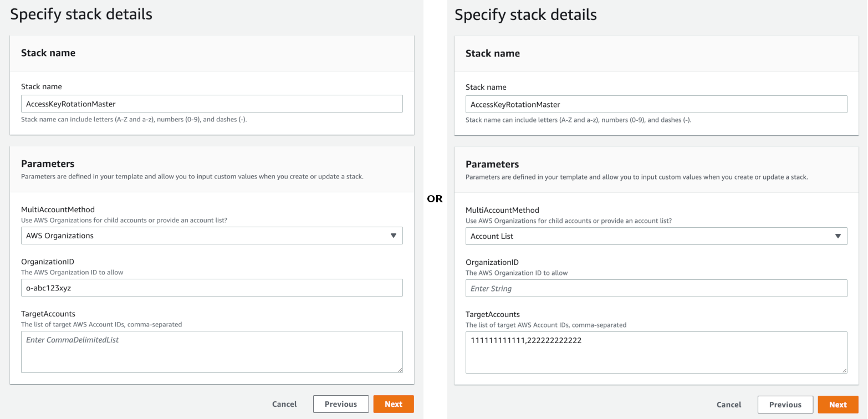Click the dropdown chevron next to Account List
Screen dimensions: 868x419
(839, 236)
